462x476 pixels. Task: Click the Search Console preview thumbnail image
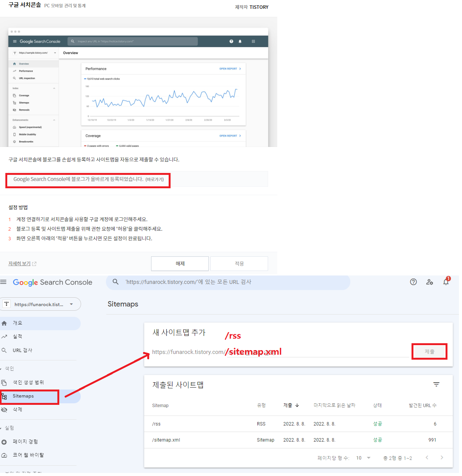click(x=138, y=87)
